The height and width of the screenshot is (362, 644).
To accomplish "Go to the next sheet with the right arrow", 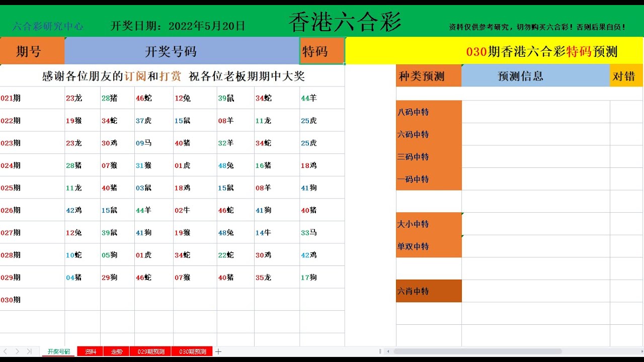I will click(x=17, y=351).
